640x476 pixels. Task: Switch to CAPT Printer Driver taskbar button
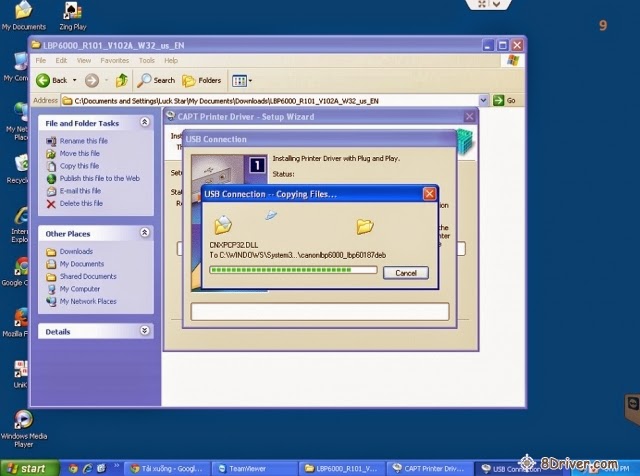429,469
